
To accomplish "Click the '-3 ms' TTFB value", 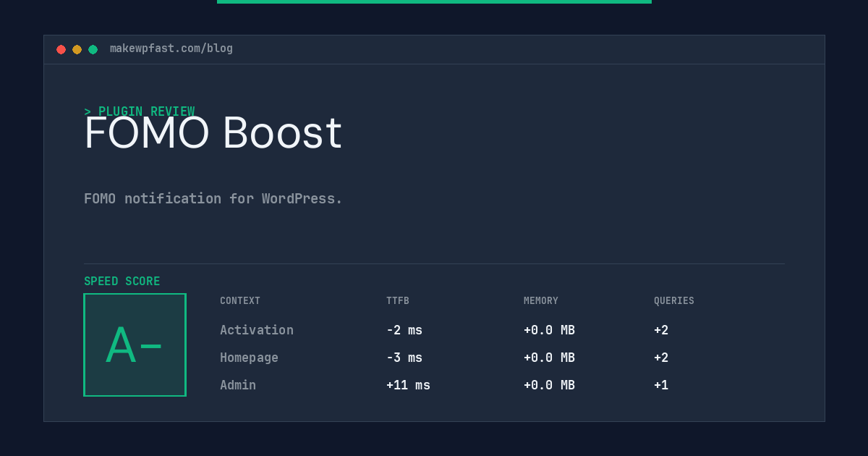I will click(x=404, y=358).
